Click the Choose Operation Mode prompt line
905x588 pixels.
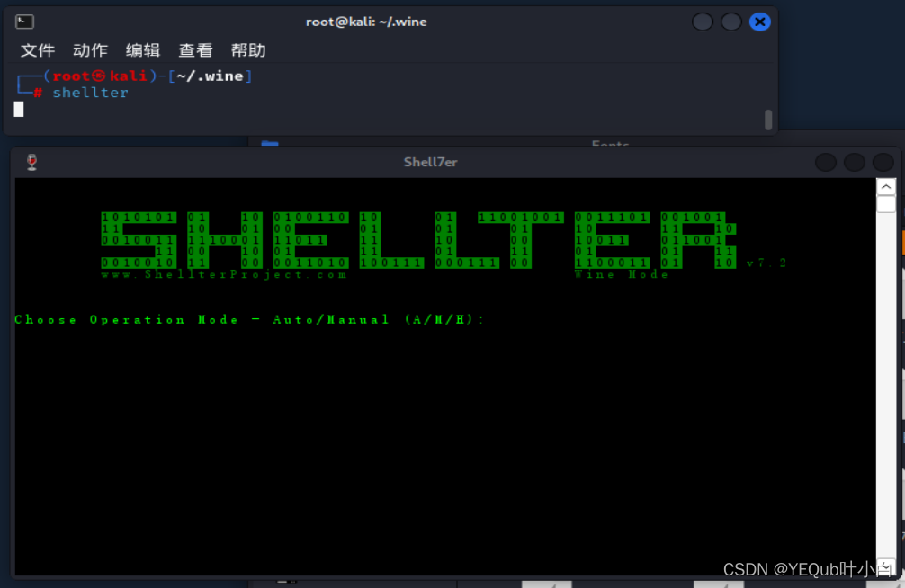tap(249, 319)
